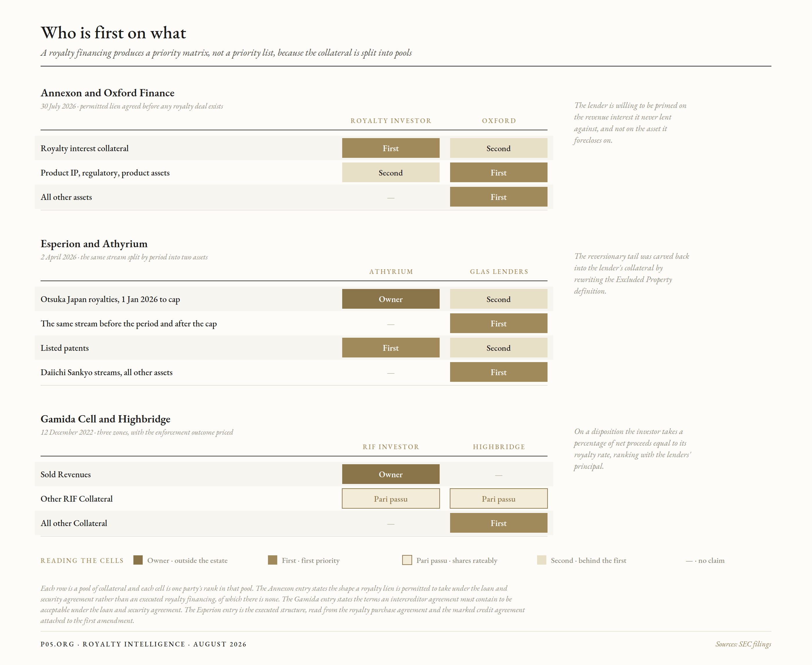812x665 pixels.
Task: Click Oxford First cell in All other assets row
Action: 499,197
